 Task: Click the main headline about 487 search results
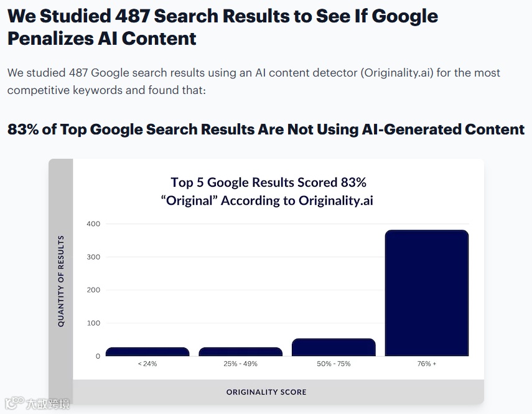click(x=223, y=27)
